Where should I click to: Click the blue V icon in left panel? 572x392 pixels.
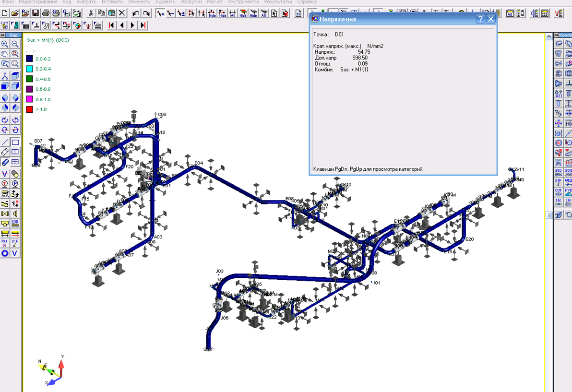pyautogui.click(x=15, y=253)
